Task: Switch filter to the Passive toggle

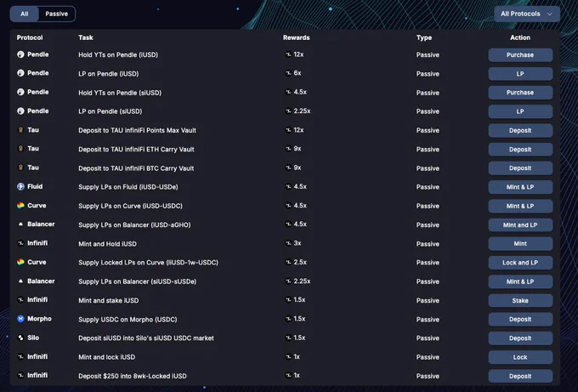Action: click(x=56, y=14)
